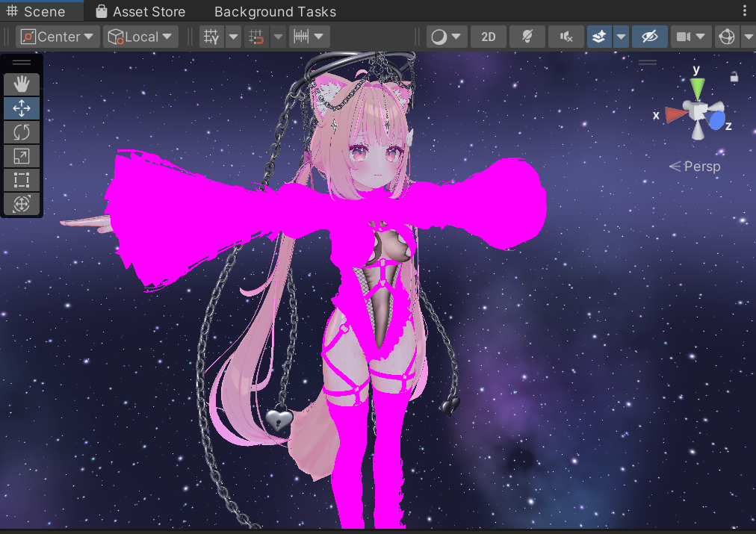
Task: Open the Local handle rotation dropdown
Action: tap(140, 37)
